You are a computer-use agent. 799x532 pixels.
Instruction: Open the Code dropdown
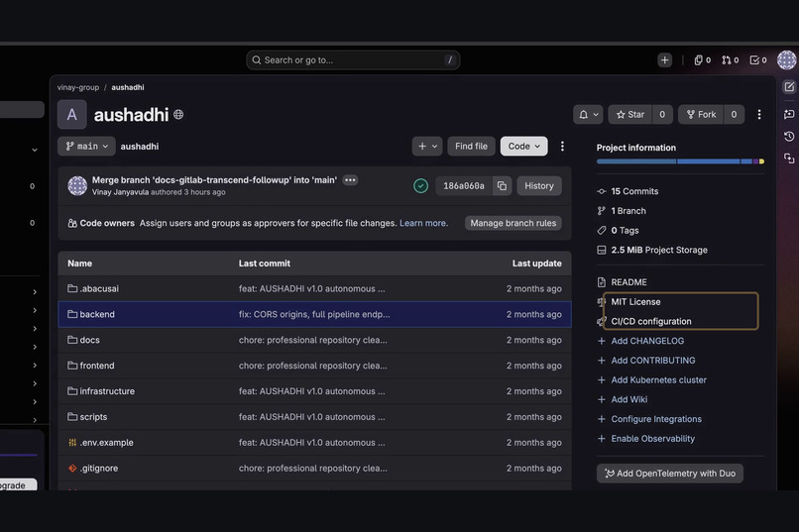click(x=523, y=146)
